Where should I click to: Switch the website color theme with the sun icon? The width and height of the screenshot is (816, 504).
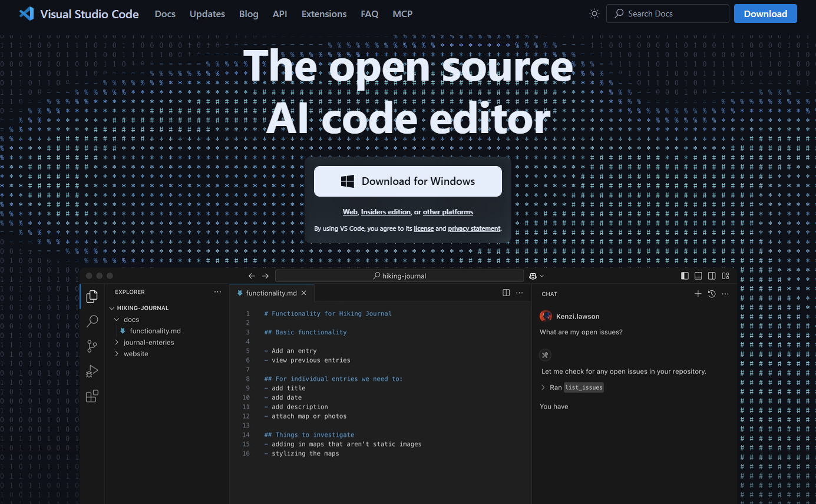(x=594, y=13)
